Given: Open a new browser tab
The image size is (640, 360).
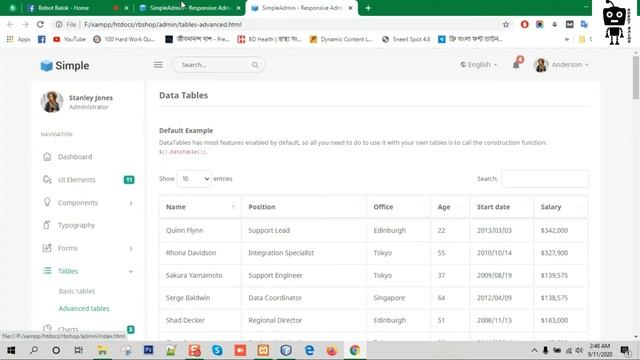Looking at the screenshot, I should [x=368, y=8].
